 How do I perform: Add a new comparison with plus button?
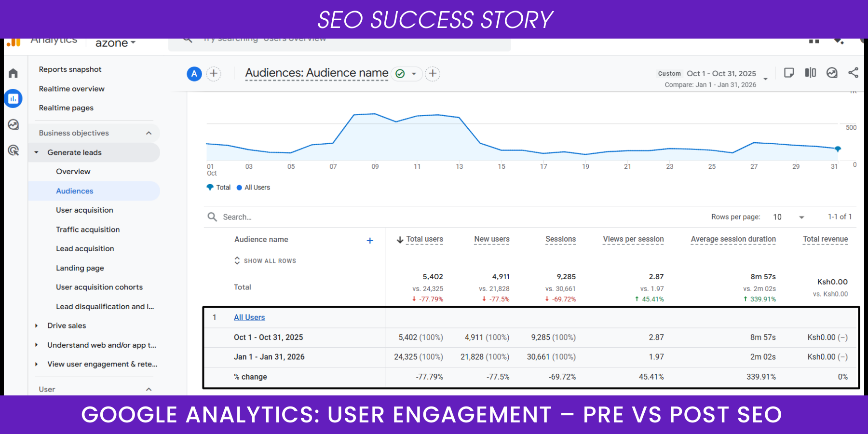point(214,74)
